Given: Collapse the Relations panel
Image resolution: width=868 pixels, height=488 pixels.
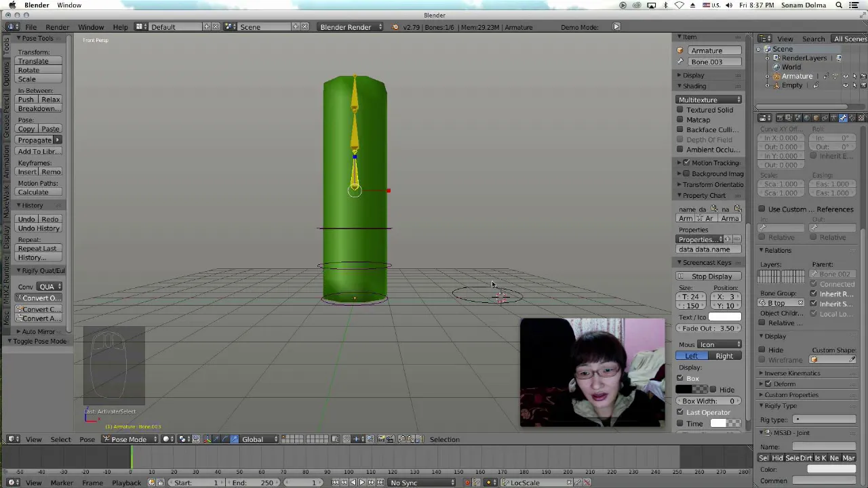Looking at the screenshot, I should [x=776, y=251].
